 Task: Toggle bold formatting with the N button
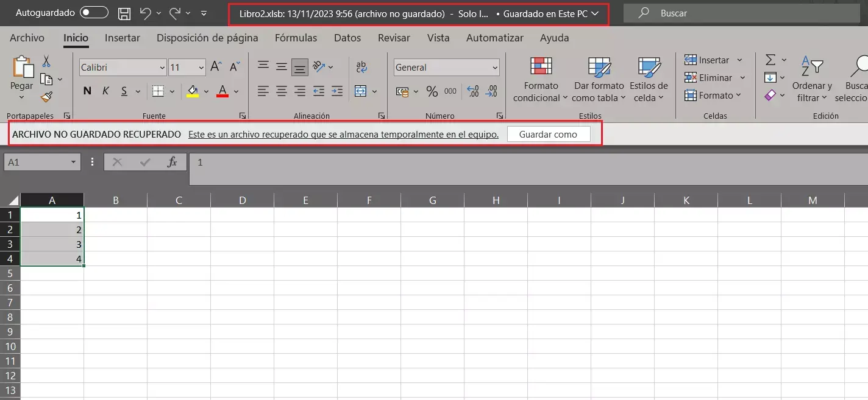pyautogui.click(x=86, y=91)
